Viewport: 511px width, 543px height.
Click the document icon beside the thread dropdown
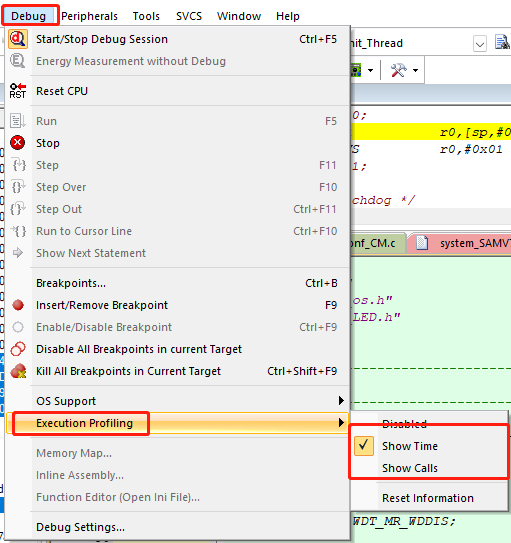click(502, 43)
